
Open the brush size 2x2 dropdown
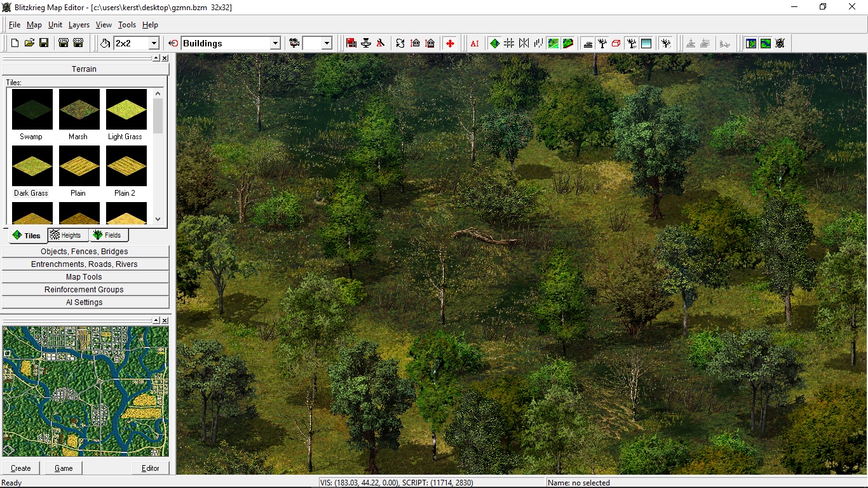click(153, 43)
